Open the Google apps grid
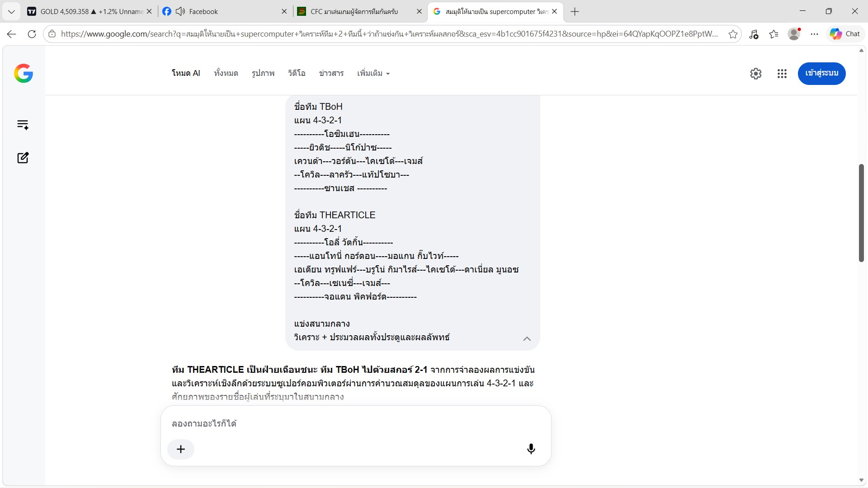The image size is (868, 488). pyautogui.click(x=782, y=74)
